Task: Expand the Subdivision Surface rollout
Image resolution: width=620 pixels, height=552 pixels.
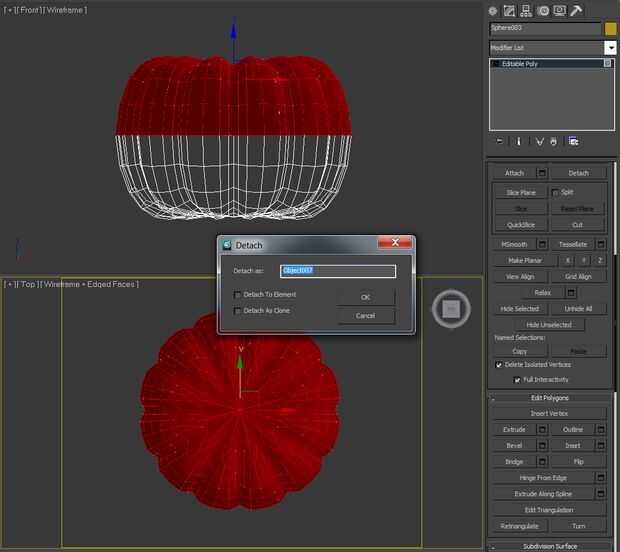Action: [x=552, y=546]
